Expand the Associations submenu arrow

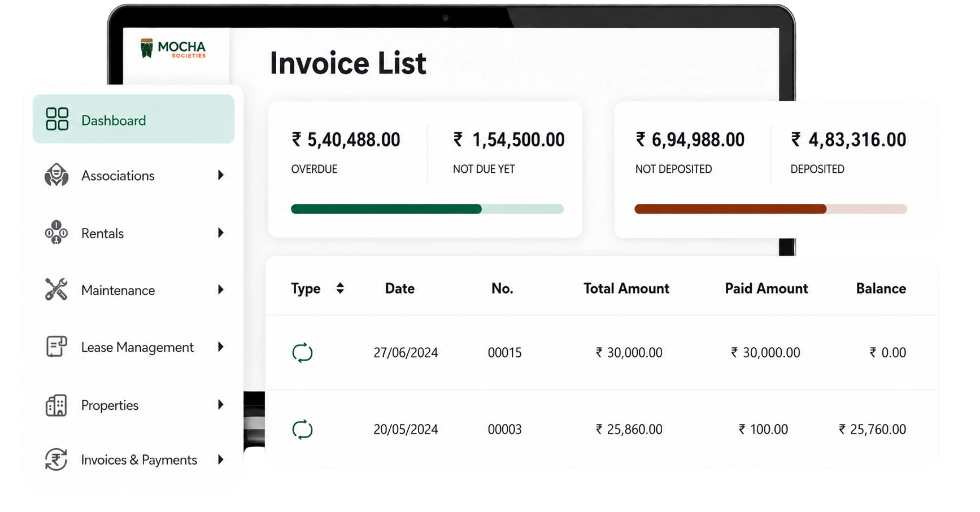point(221,175)
